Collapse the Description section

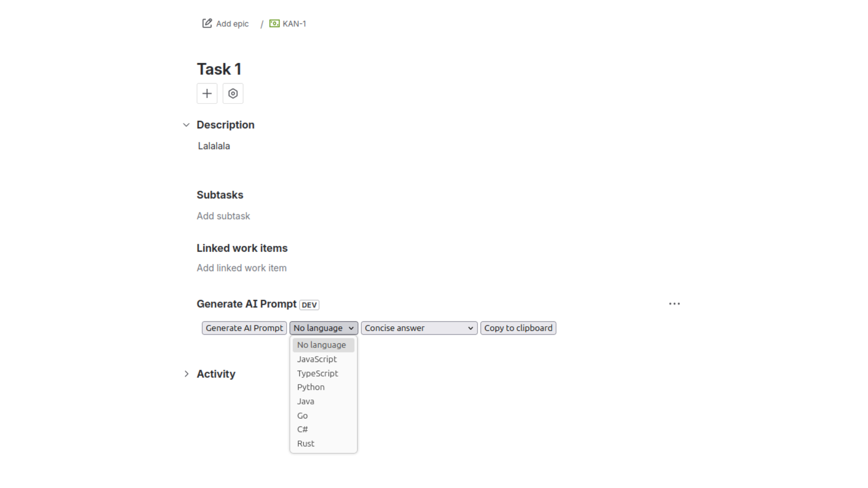187,125
